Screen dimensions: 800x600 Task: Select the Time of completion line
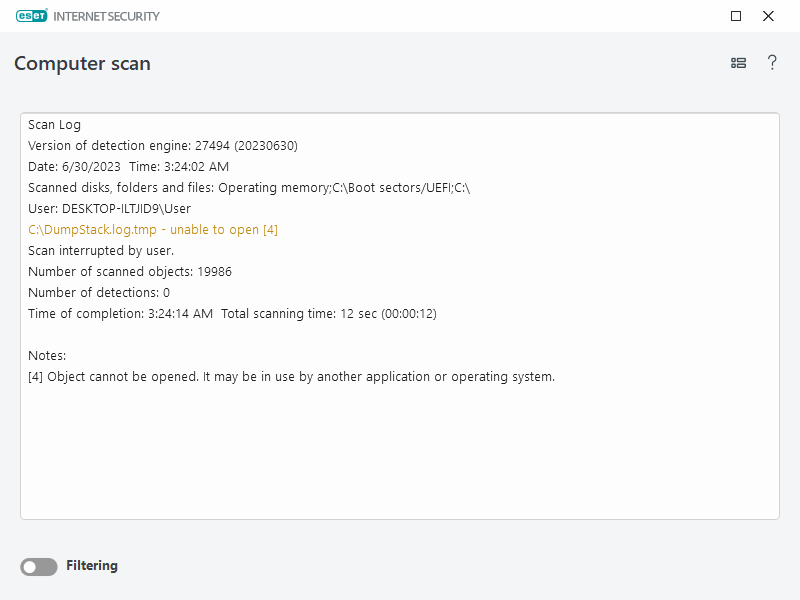pyautogui.click(x=232, y=314)
